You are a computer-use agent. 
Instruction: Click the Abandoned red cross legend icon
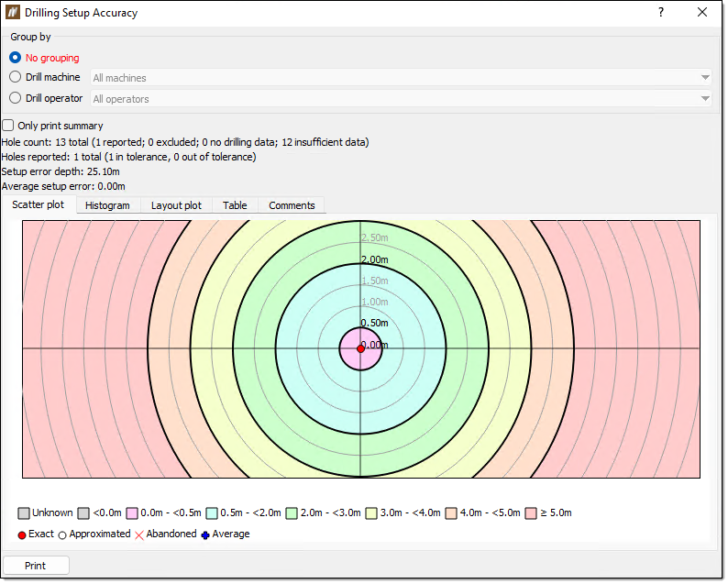139,536
